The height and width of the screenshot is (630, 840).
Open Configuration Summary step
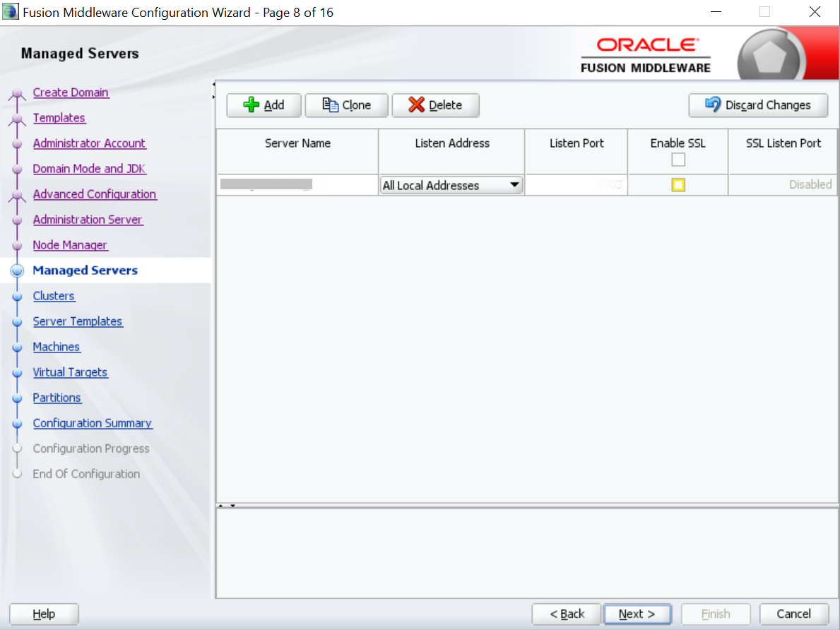(93, 423)
